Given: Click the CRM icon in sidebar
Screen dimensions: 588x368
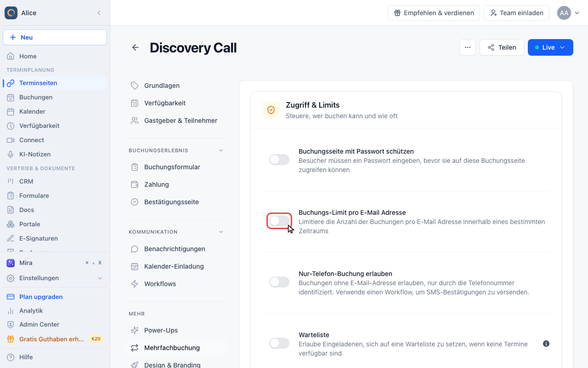Looking at the screenshot, I should pos(11,181).
